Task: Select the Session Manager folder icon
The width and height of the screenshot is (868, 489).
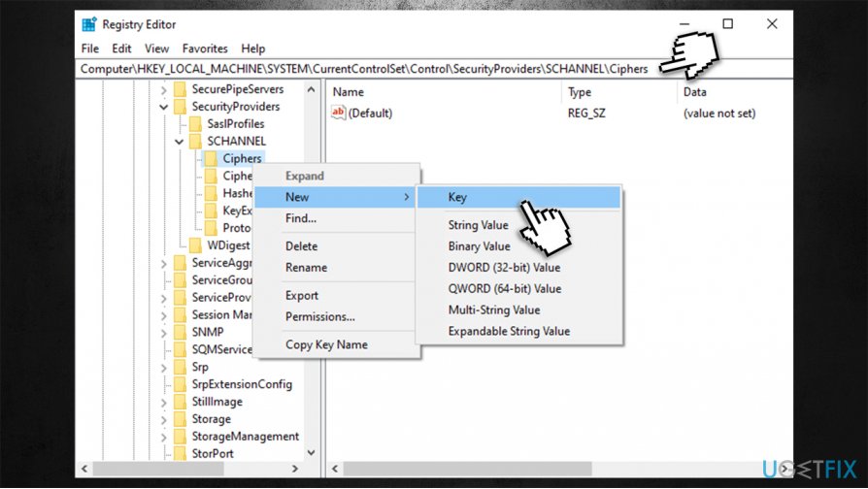Action: pos(180,314)
